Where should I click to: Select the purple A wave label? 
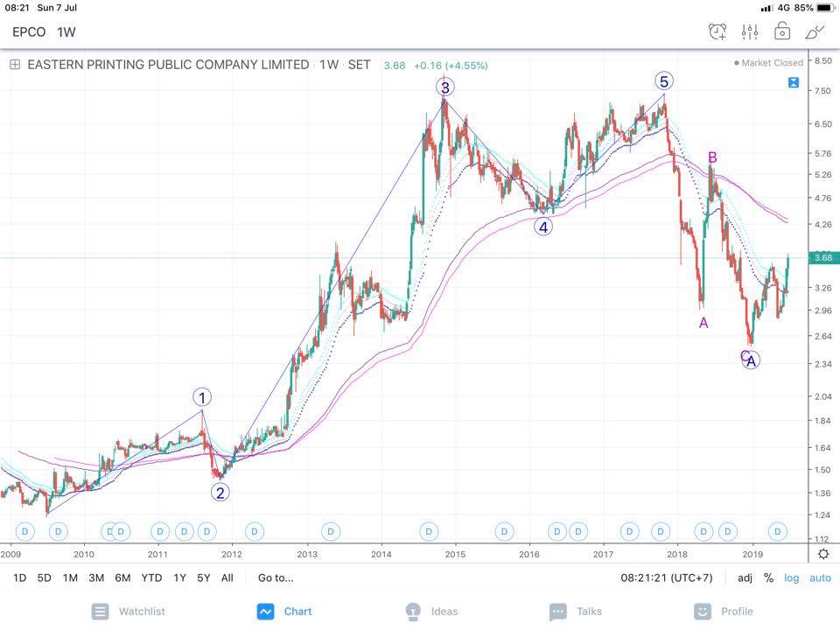pos(703,323)
